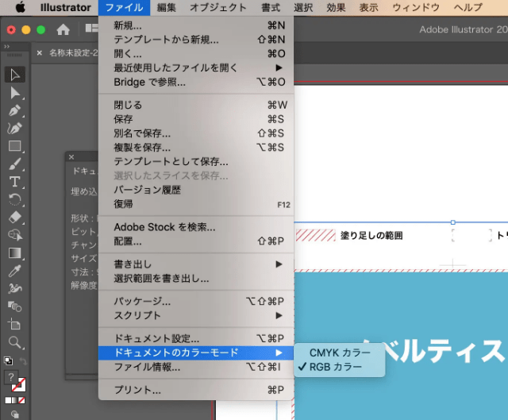Select the Eyedropper tool
Viewport: 508px width, 420px height.
point(14,271)
